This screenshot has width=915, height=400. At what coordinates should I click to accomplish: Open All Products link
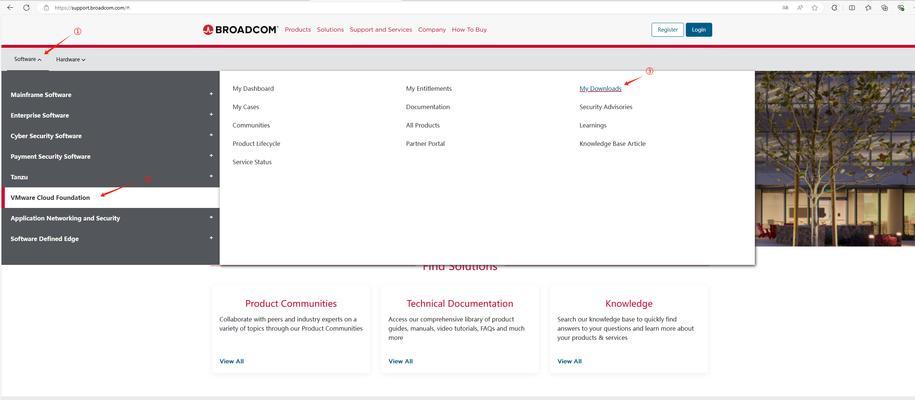[x=422, y=125]
